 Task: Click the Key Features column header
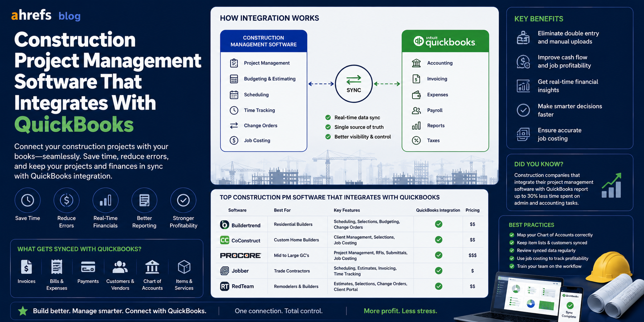(x=347, y=210)
